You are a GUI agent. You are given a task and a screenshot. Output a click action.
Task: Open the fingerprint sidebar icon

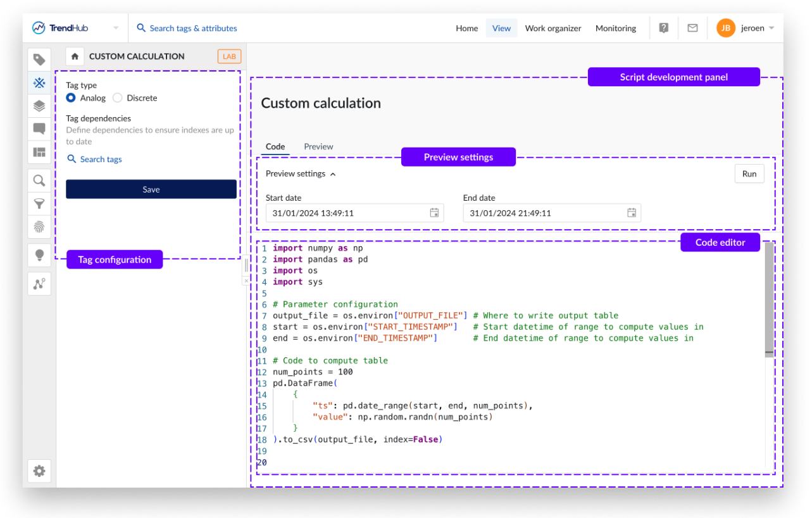coord(39,226)
